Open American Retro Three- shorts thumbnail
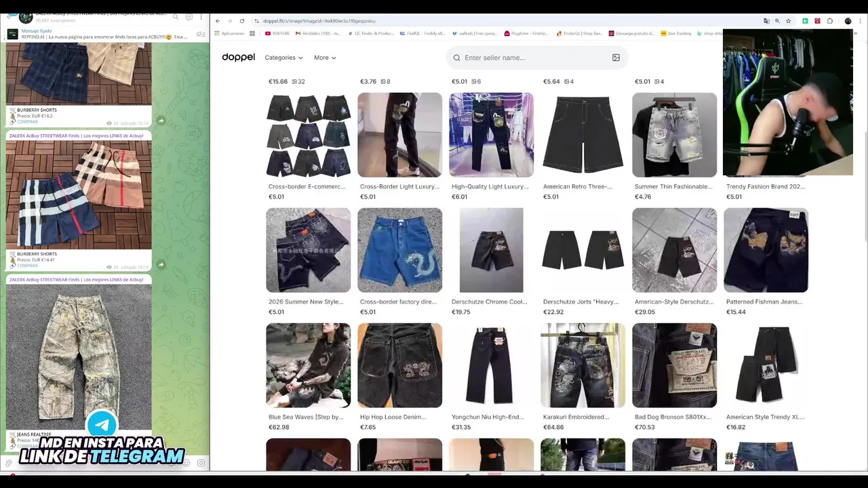868x488 pixels. coord(583,135)
